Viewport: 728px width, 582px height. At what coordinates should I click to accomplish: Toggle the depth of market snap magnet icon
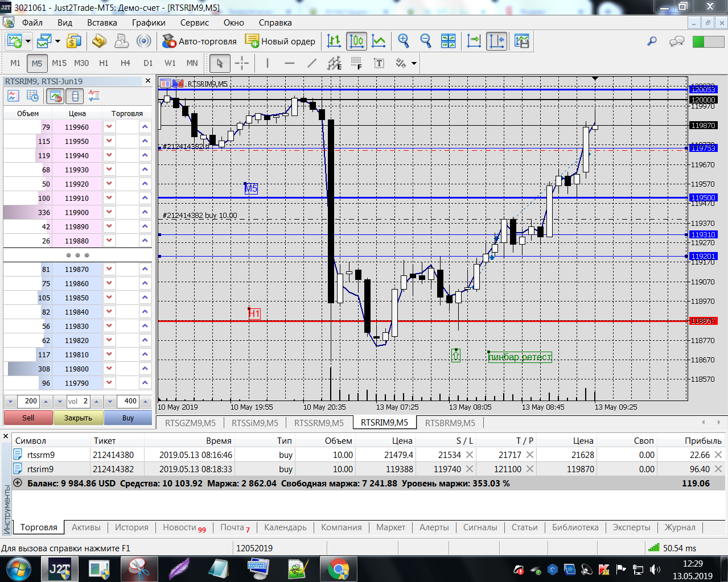(x=55, y=96)
